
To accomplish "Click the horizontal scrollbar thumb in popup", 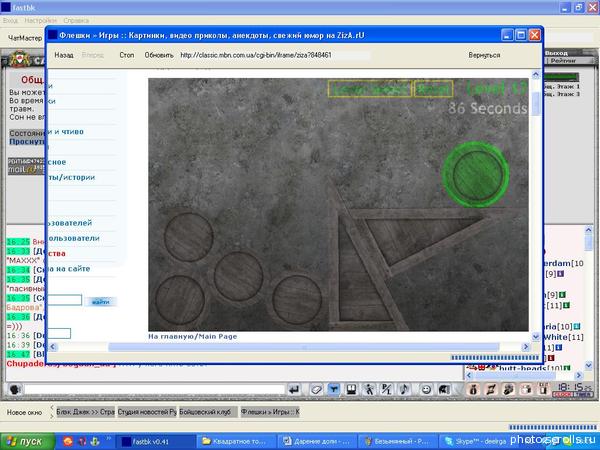I will click(x=303, y=347).
